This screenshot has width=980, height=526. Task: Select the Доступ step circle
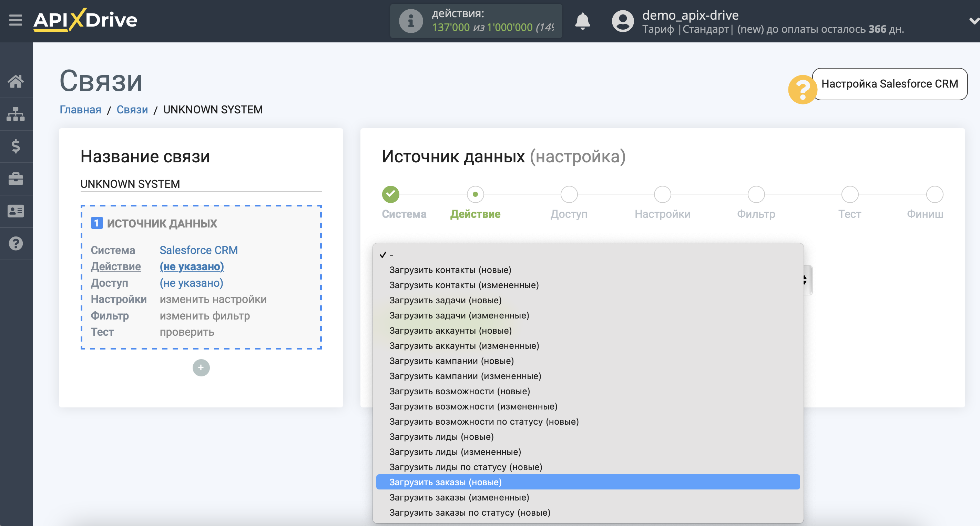(569, 194)
